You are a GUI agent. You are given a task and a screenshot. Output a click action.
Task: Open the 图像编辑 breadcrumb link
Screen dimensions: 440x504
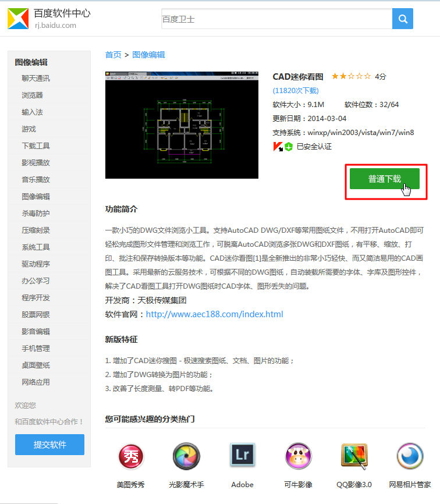pyautogui.click(x=148, y=55)
